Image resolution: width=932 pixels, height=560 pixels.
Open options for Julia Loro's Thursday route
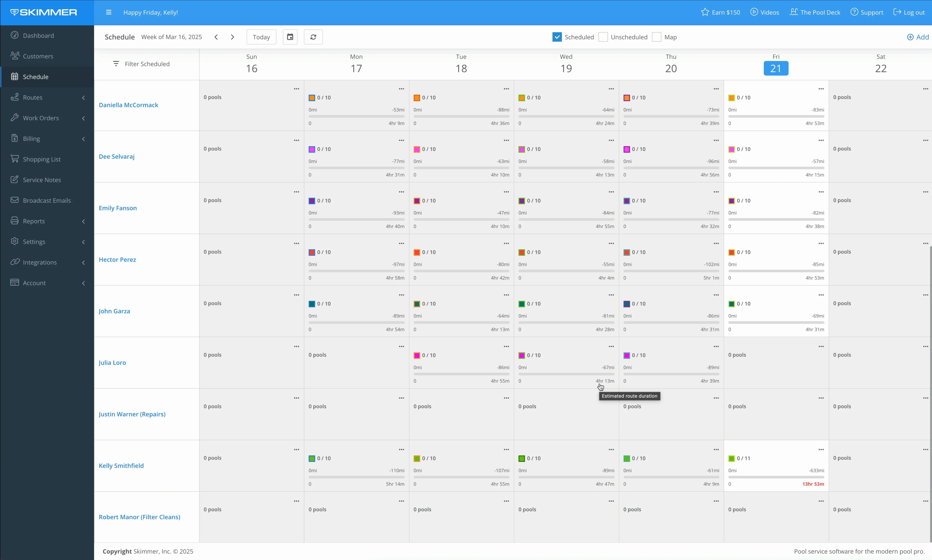point(716,346)
